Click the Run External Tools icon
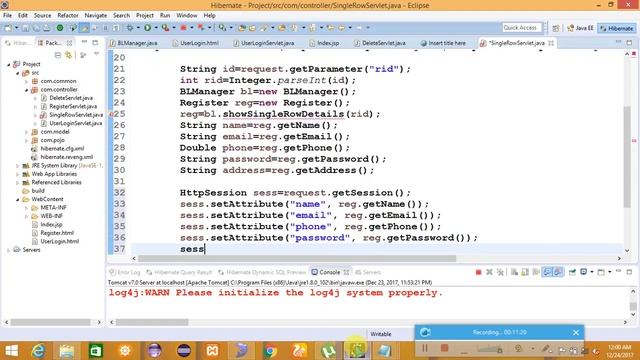The height and width of the screenshot is (360, 640). pyautogui.click(x=165, y=28)
